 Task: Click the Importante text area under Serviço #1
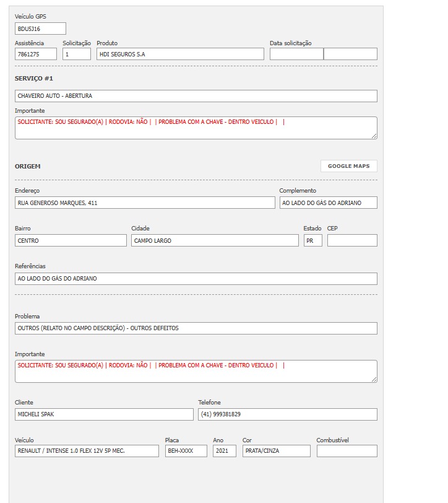(x=196, y=128)
